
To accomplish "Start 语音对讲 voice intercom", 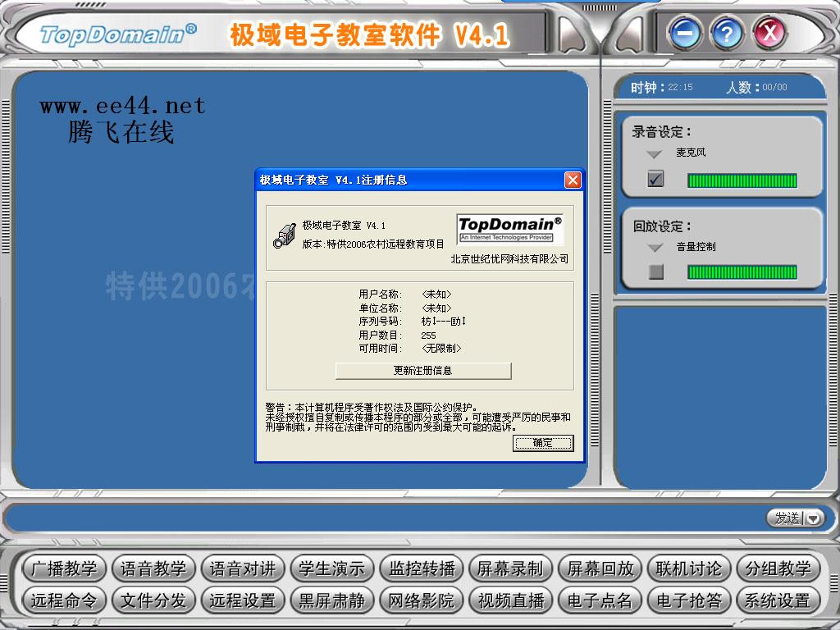I will (244, 568).
